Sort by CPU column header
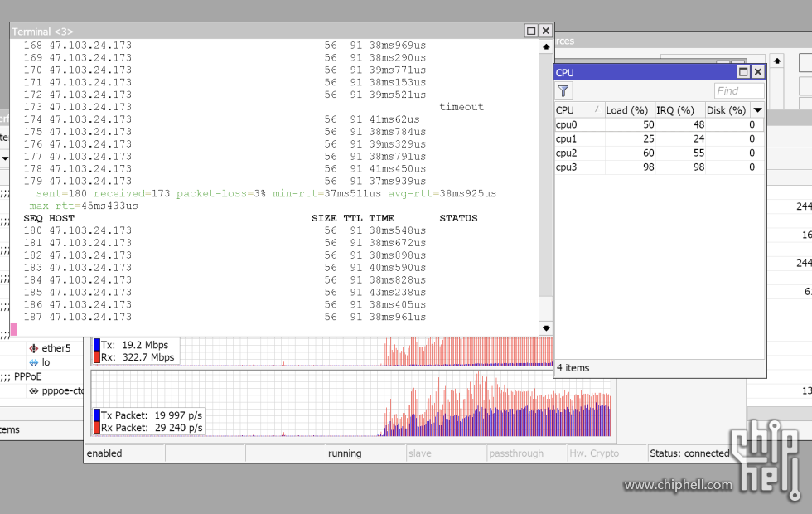Image resolution: width=812 pixels, height=514 pixels. pyautogui.click(x=578, y=110)
